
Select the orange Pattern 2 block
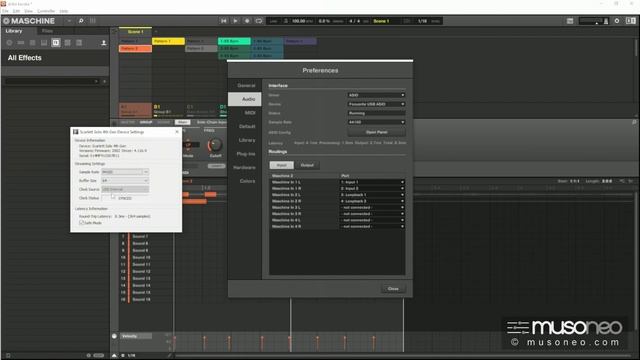click(x=135, y=49)
